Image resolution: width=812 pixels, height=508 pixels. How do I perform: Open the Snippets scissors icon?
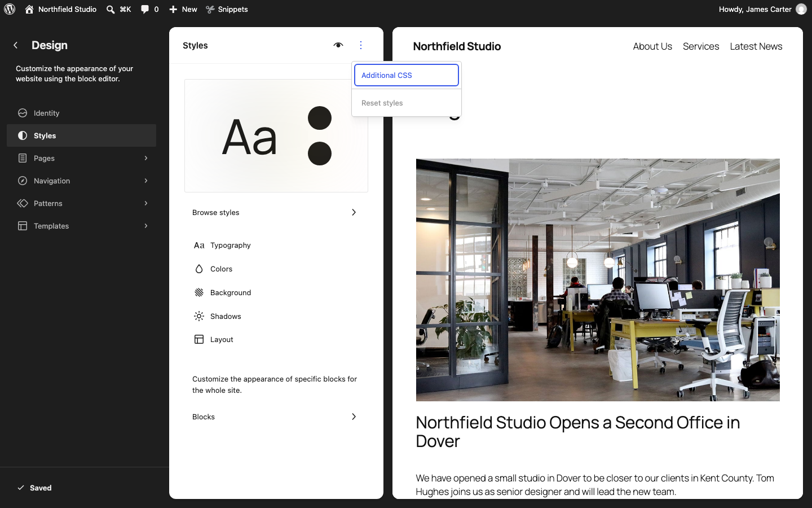pos(210,9)
